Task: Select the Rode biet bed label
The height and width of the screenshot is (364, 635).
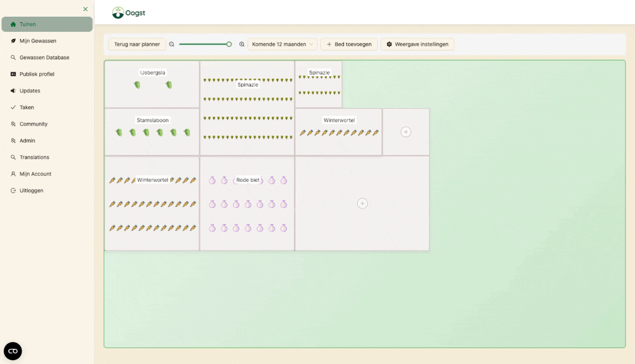Action: tap(248, 180)
